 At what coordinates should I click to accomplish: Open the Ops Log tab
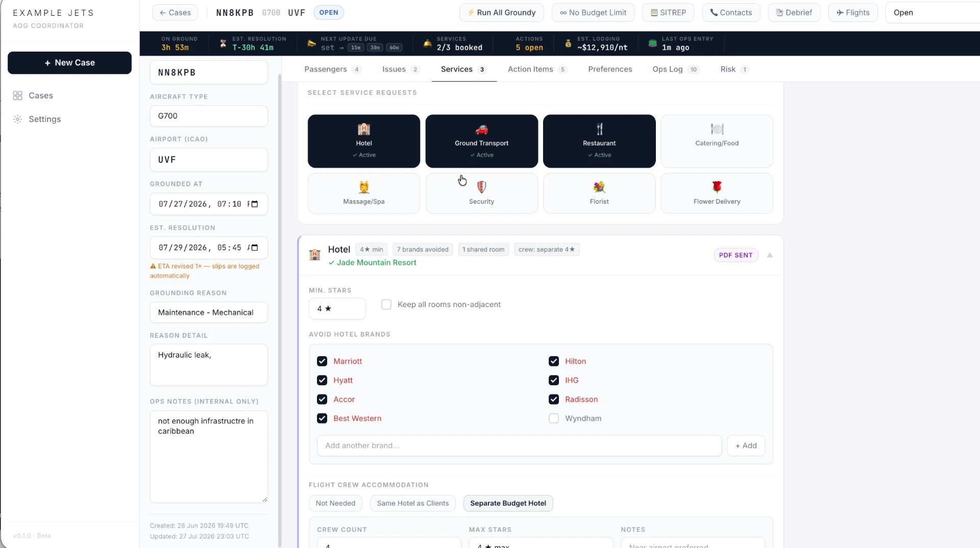(x=675, y=69)
